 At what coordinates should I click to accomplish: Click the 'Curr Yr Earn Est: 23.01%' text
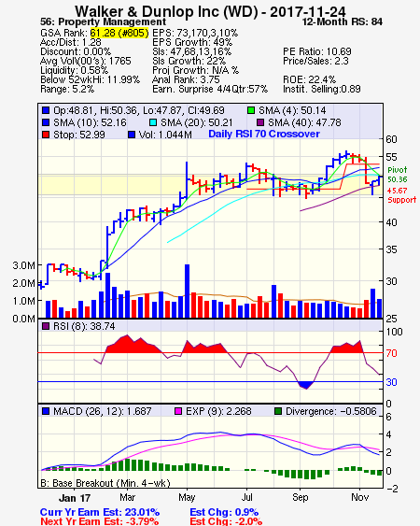[x=100, y=512]
